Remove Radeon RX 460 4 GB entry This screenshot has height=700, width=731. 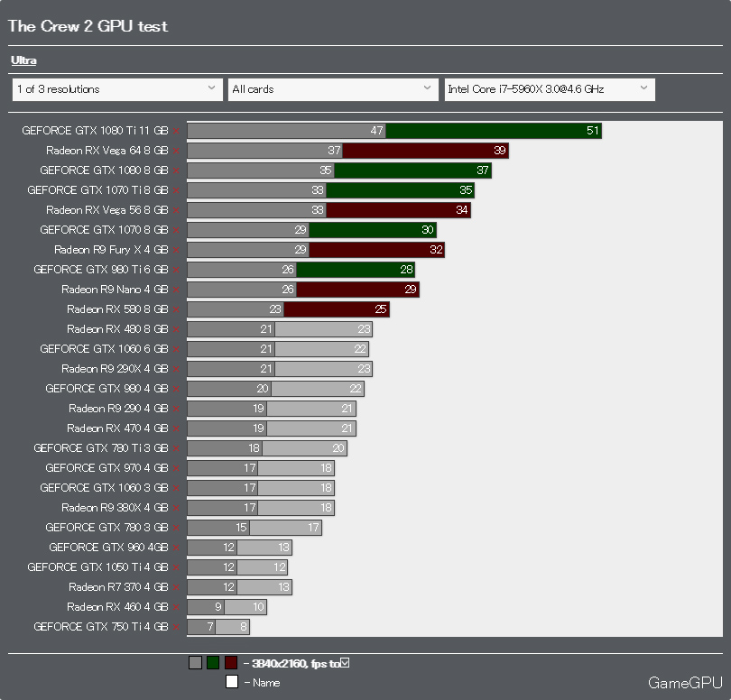pyautogui.click(x=176, y=607)
